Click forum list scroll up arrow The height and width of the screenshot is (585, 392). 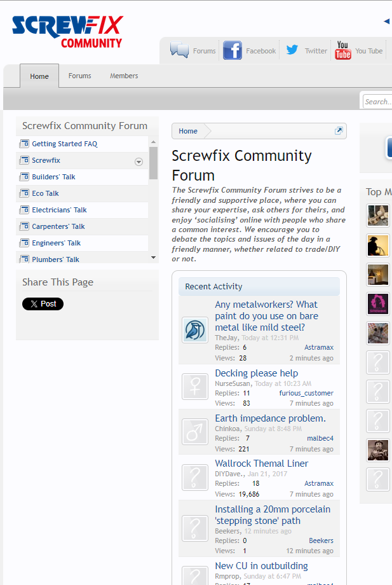point(153,142)
